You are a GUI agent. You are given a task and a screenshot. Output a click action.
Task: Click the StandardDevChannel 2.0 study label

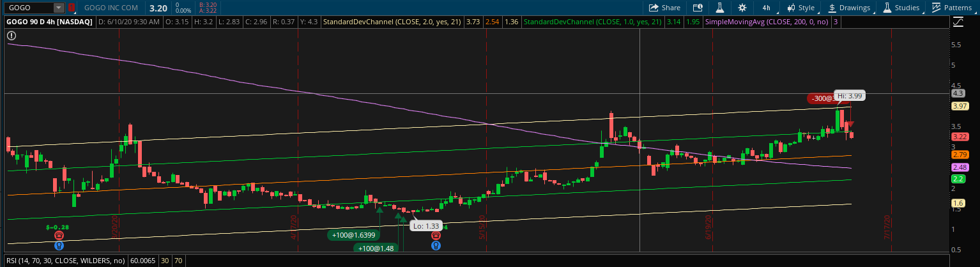392,22
